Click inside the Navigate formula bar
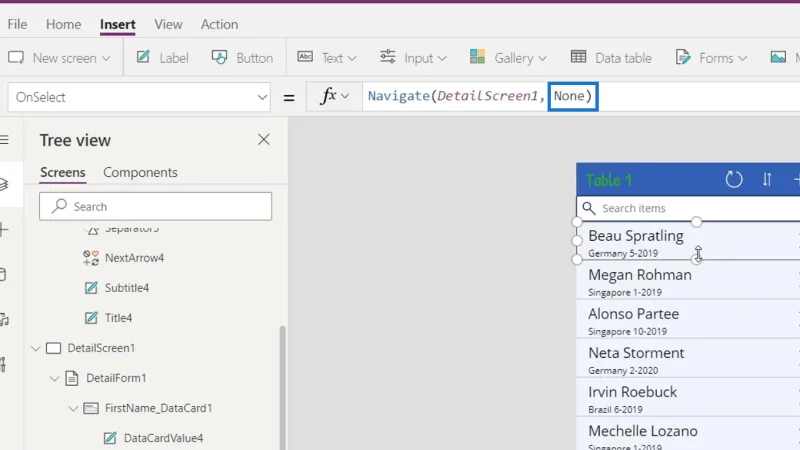This screenshot has height=450, width=800. 581,96
